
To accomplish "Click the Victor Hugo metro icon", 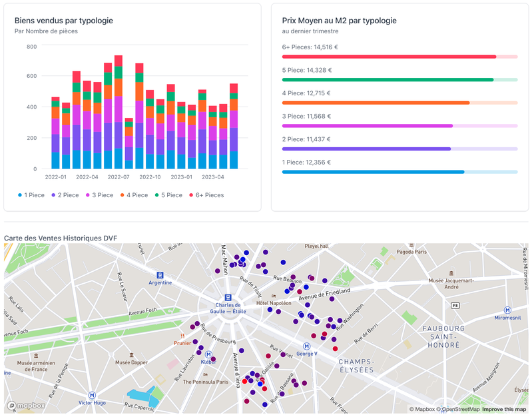I will (92, 395).
